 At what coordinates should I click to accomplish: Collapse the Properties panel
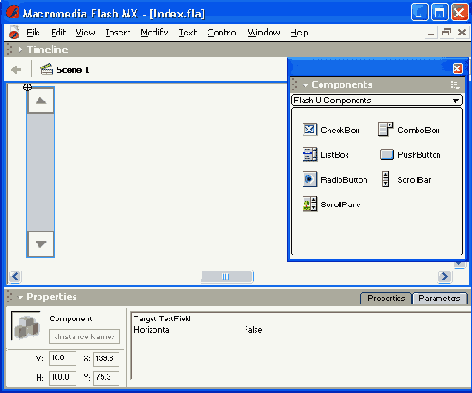[x=20, y=297]
